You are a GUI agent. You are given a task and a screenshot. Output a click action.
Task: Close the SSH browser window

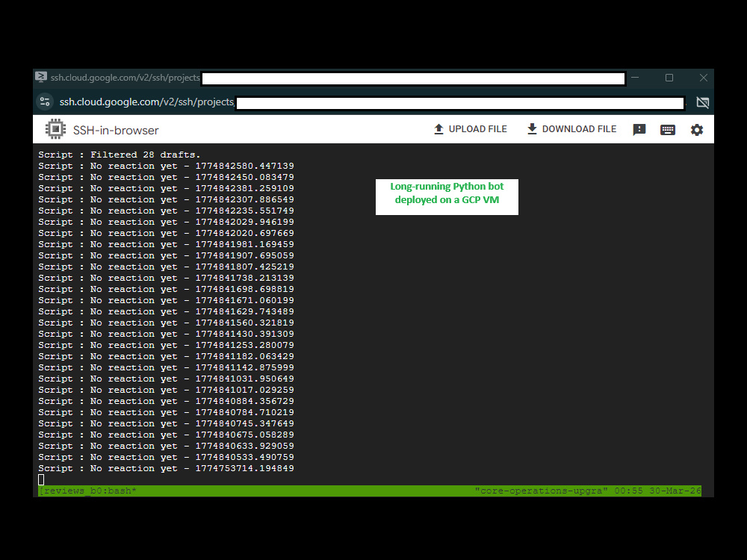click(703, 78)
